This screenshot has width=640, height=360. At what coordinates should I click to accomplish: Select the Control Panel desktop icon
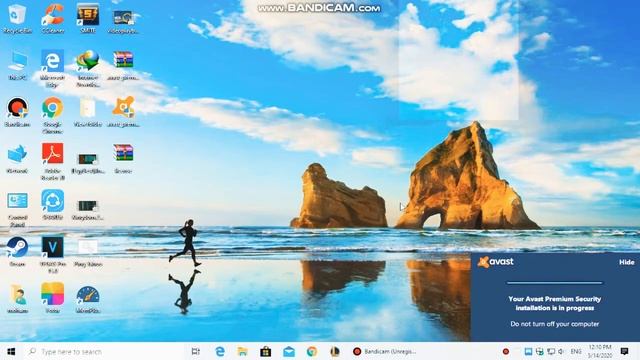[x=17, y=208]
